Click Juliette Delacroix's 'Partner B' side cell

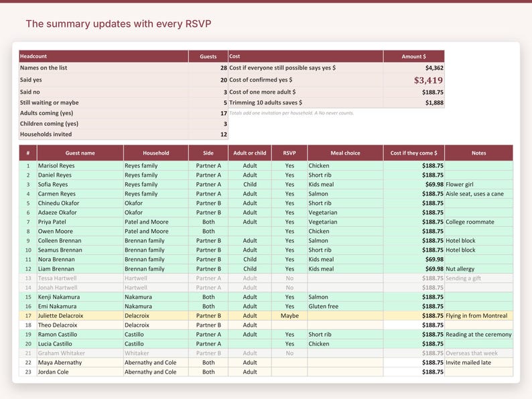click(208, 315)
